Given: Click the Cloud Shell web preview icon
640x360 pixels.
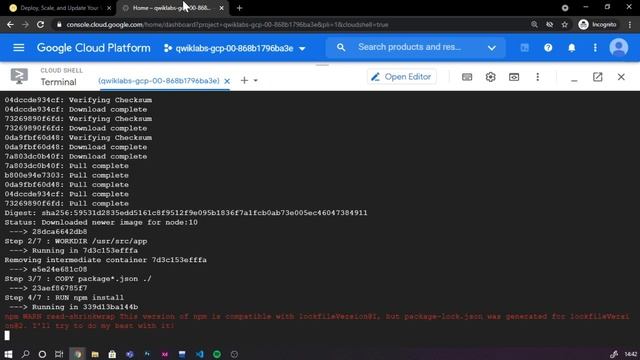Looking at the screenshot, I should (514, 77).
